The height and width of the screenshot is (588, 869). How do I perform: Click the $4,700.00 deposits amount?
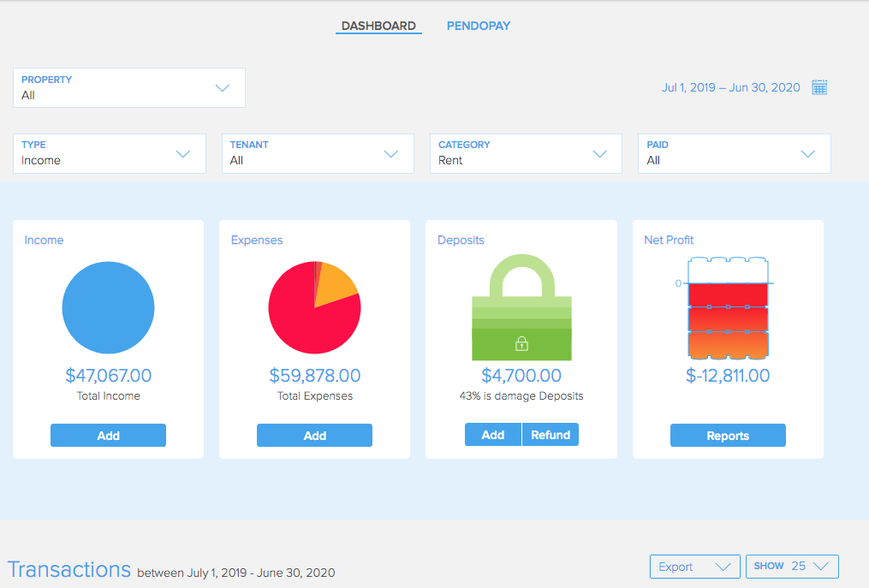[521, 375]
